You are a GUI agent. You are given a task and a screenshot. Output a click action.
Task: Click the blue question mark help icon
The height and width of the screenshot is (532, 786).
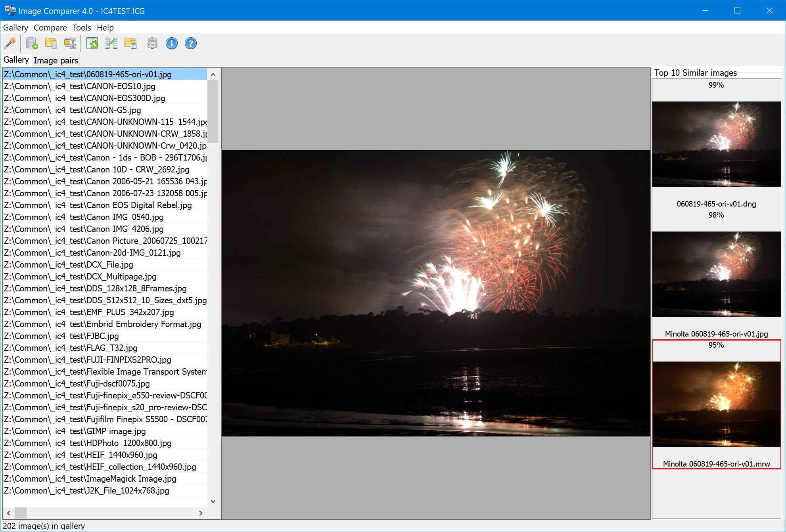point(191,43)
